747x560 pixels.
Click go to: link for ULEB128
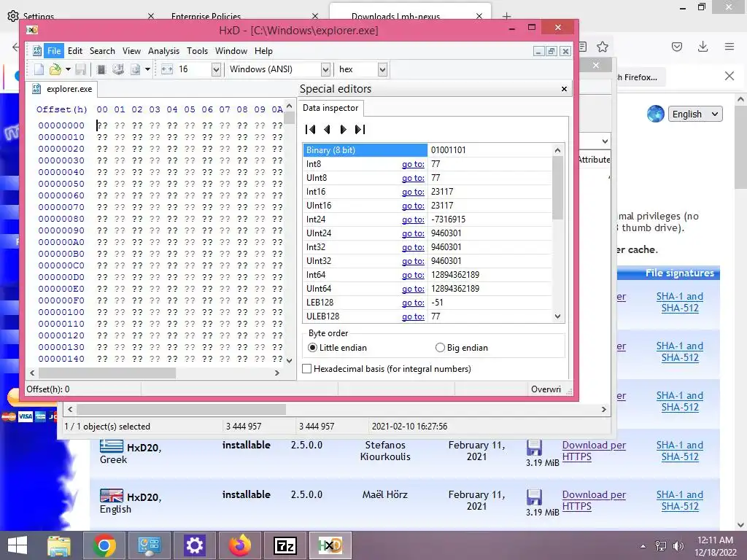click(413, 316)
